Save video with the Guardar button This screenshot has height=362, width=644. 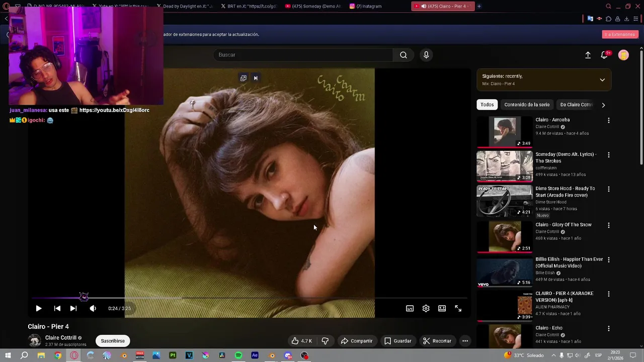pos(397,341)
